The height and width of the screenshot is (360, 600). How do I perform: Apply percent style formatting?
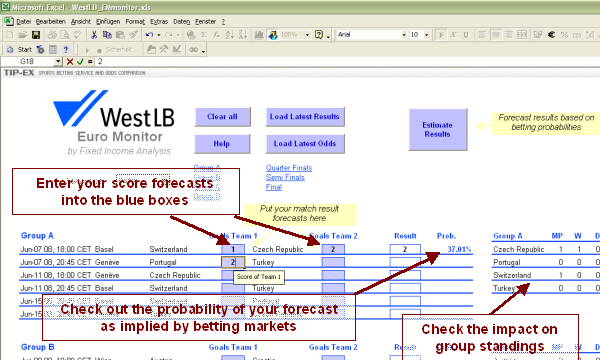564,35
